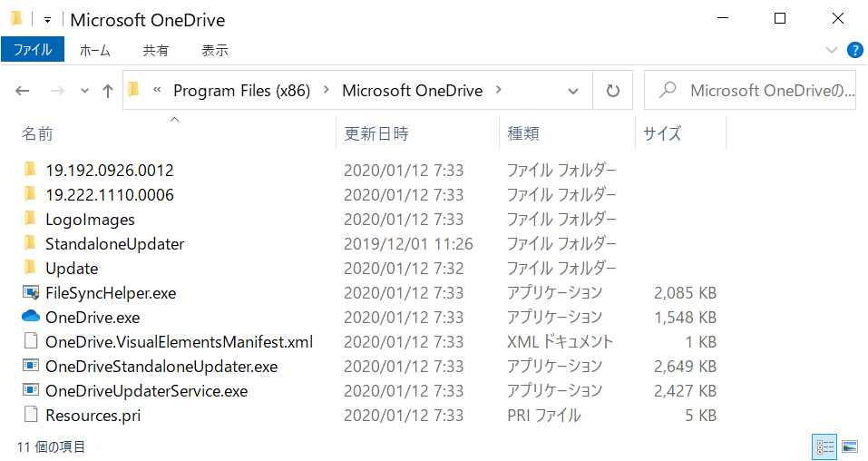Select file name FileSyncHelper.exe
The image size is (868, 461).
[111, 293]
